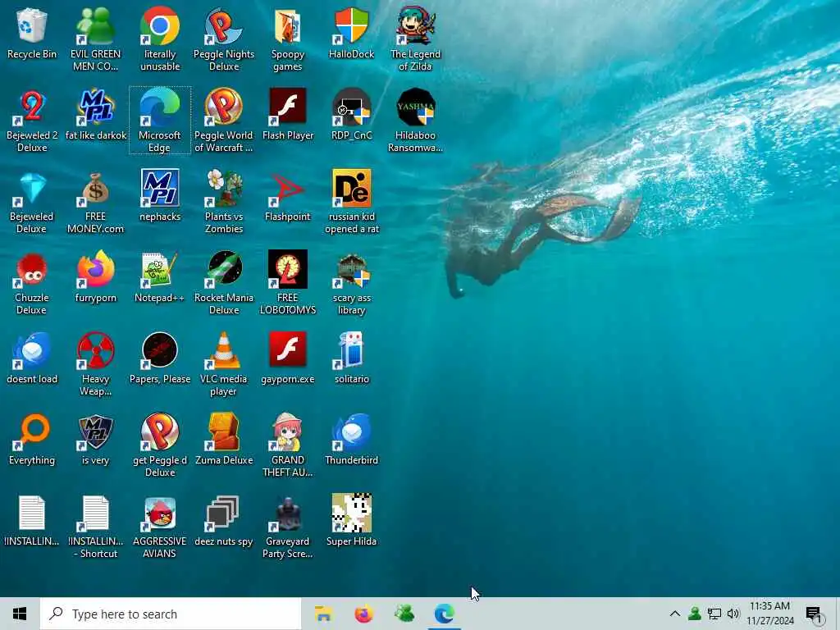Viewport: 840px width, 630px height.
Task: Select the !INSTALLIN... - Shortcut file
Action: point(95,527)
